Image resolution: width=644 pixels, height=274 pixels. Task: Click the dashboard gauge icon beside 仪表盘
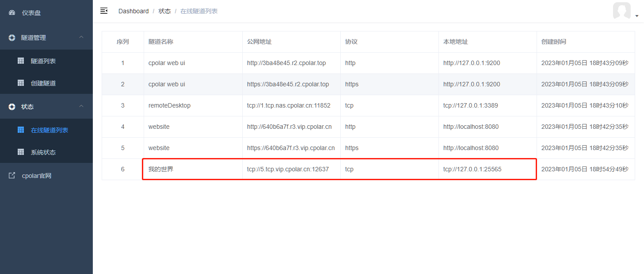click(12, 13)
